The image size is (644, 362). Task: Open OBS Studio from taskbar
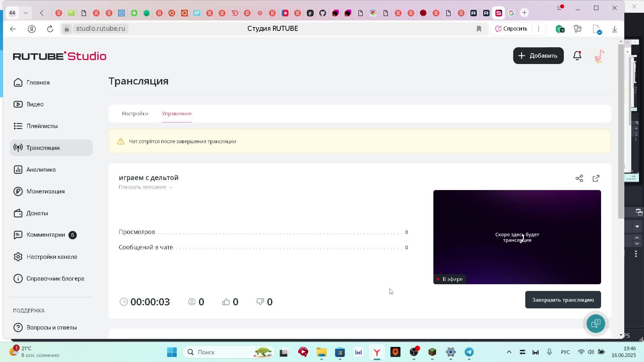[414, 352]
